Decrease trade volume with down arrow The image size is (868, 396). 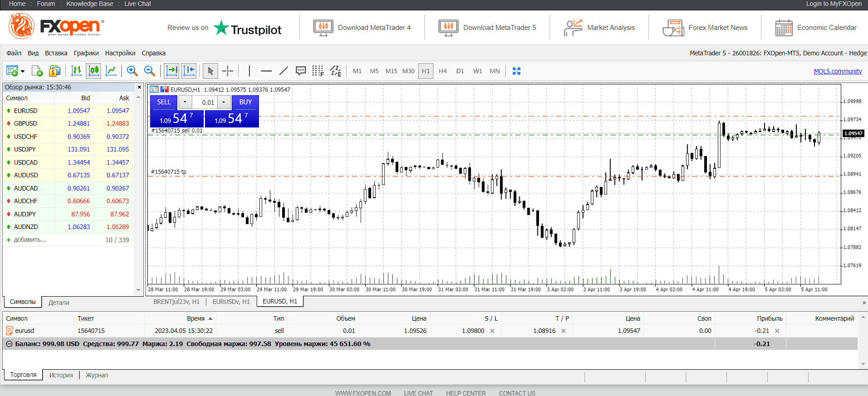(185, 102)
